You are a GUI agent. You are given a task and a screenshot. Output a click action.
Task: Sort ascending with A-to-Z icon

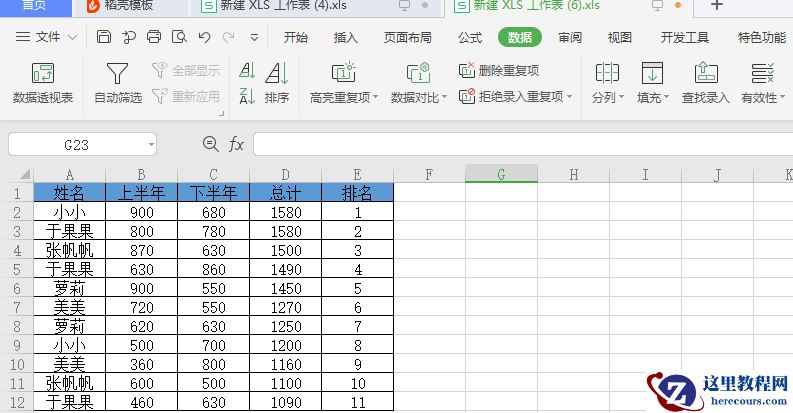click(x=247, y=70)
